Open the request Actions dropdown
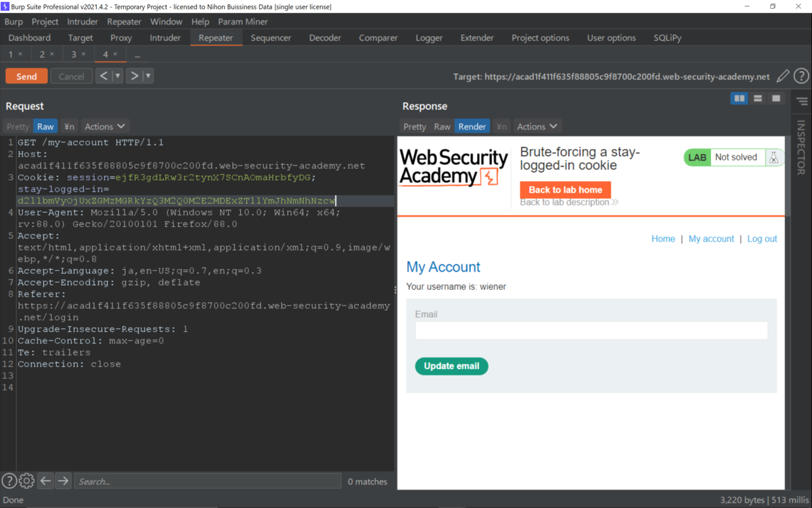This screenshot has height=508, width=812. point(105,127)
